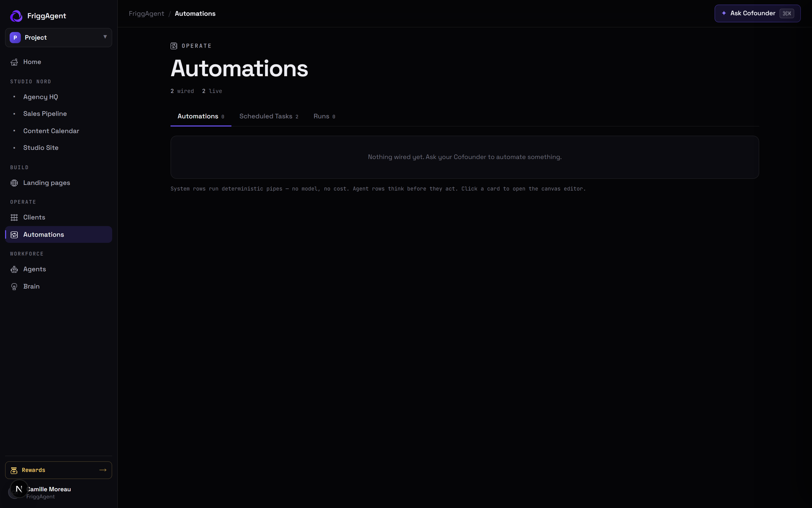Click the Operate header icon above title
The width and height of the screenshot is (812, 508).
point(174,46)
